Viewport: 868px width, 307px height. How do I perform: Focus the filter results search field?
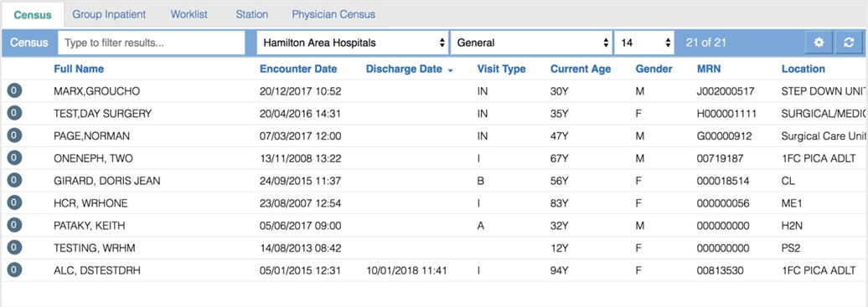151,43
